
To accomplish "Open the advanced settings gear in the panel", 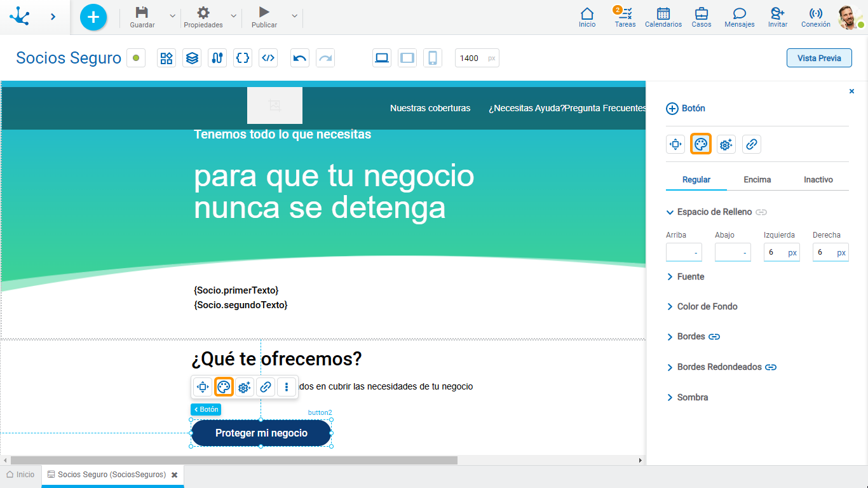I will pyautogui.click(x=726, y=144).
